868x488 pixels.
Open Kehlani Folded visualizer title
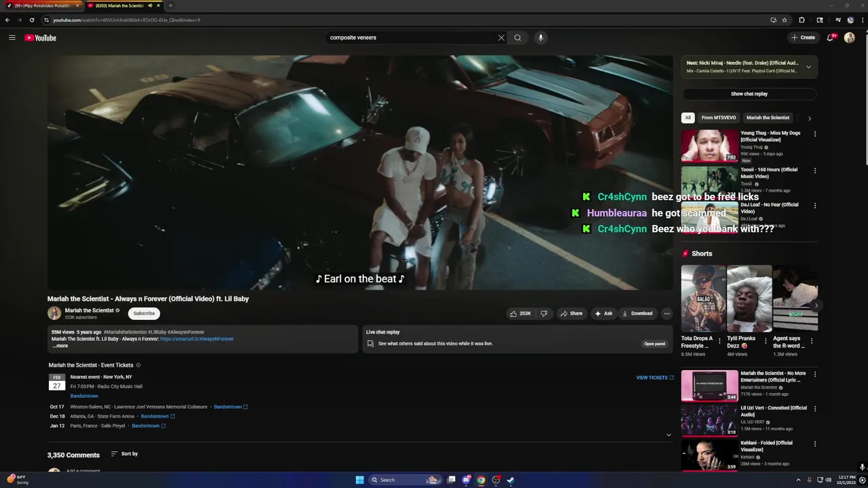pyautogui.click(x=766, y=446)
